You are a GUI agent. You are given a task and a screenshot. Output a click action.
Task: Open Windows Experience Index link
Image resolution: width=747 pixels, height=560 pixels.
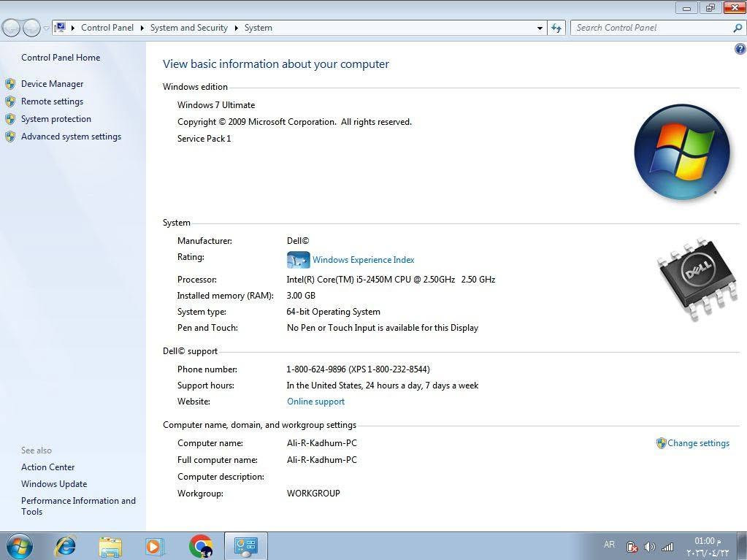363,260
